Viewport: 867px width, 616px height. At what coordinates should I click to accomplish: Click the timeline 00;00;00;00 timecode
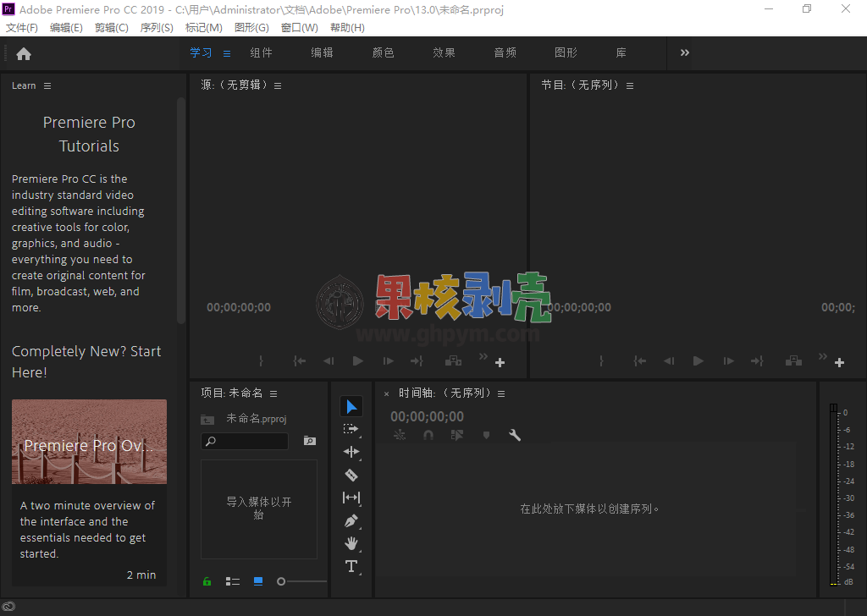pyautogui.click(x=427, y=416)
